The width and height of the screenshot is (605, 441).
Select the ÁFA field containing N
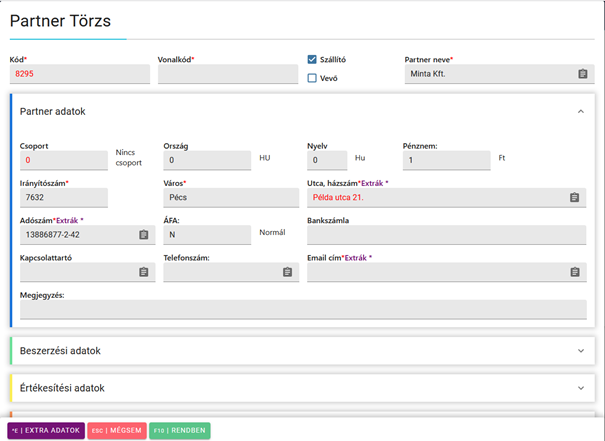pos(206,235)
